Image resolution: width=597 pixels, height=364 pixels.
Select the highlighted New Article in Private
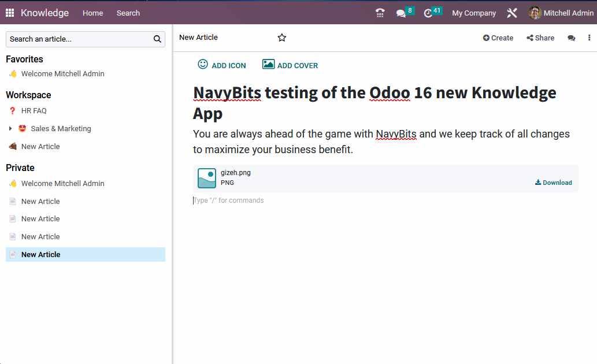click(86, 254)
